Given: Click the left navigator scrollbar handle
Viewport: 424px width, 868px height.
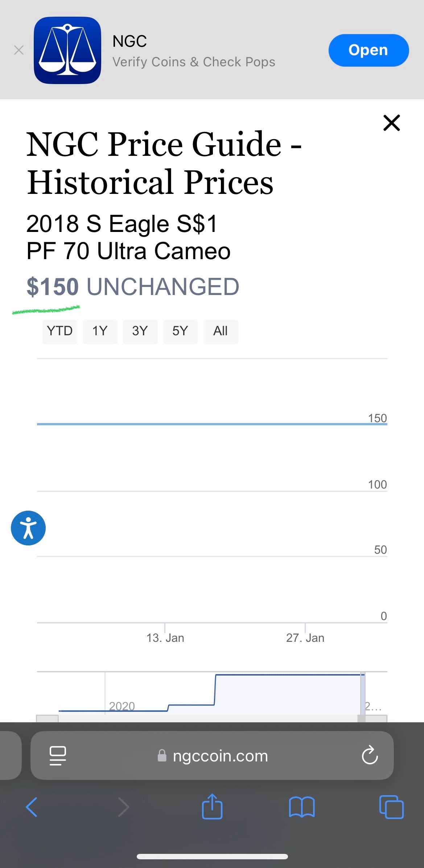Looking at the screenshot, I should pyautogui.click(x=47, y=718).
